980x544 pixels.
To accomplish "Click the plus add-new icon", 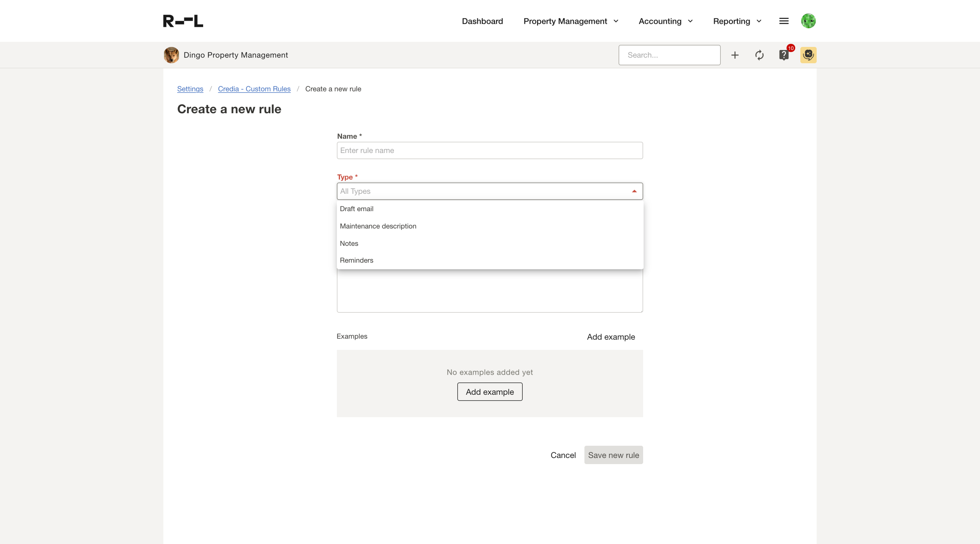I will pos(735,55).
